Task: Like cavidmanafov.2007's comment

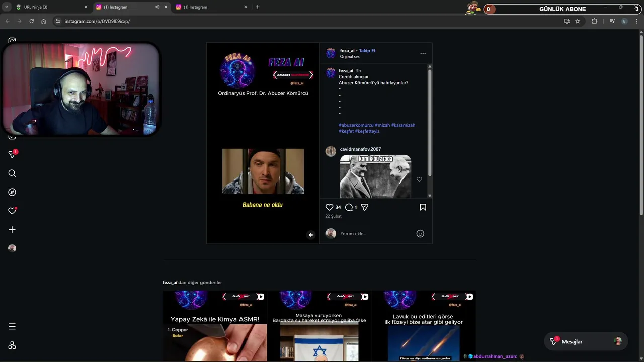Action: point(419,179)
